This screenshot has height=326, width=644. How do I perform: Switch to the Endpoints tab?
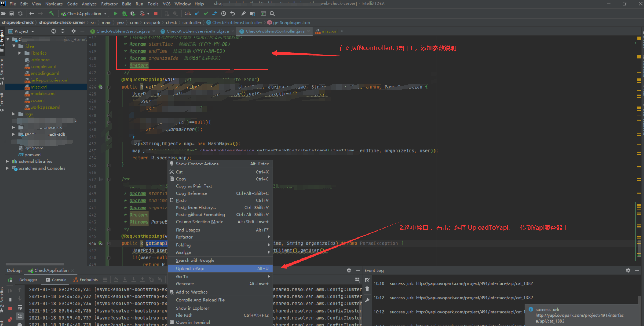tap(86, 280)
